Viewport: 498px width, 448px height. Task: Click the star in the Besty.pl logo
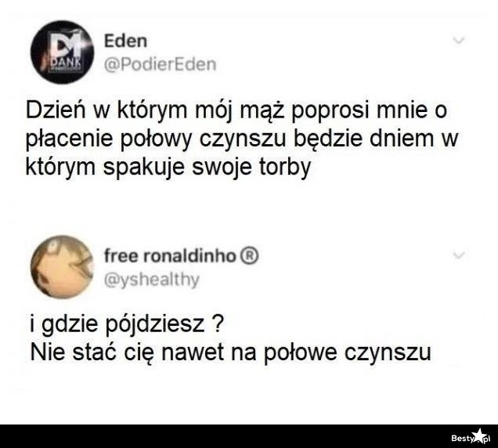(478, 436)
